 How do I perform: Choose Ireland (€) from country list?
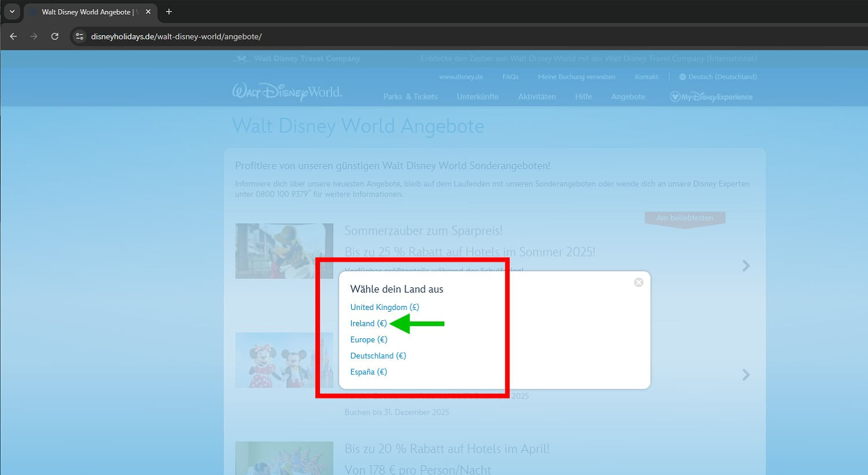pos(369,323)
